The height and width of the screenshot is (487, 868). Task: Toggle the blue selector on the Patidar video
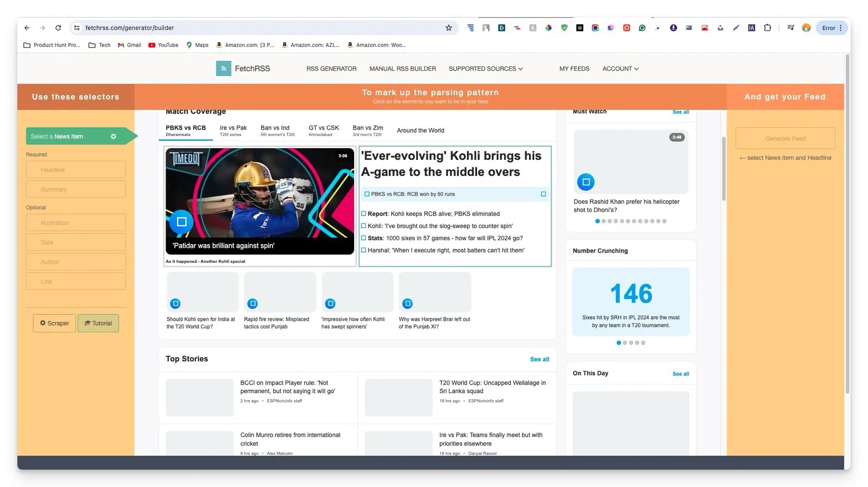coord(181,222)
